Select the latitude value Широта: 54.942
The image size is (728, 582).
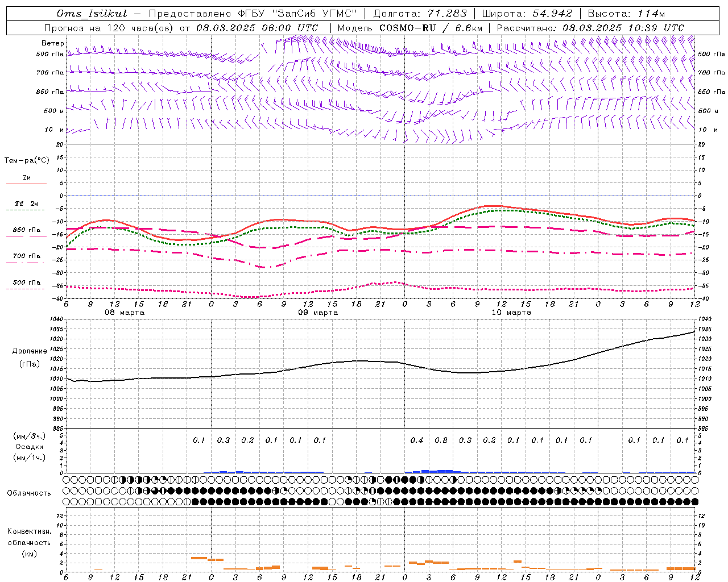(527, 14)
